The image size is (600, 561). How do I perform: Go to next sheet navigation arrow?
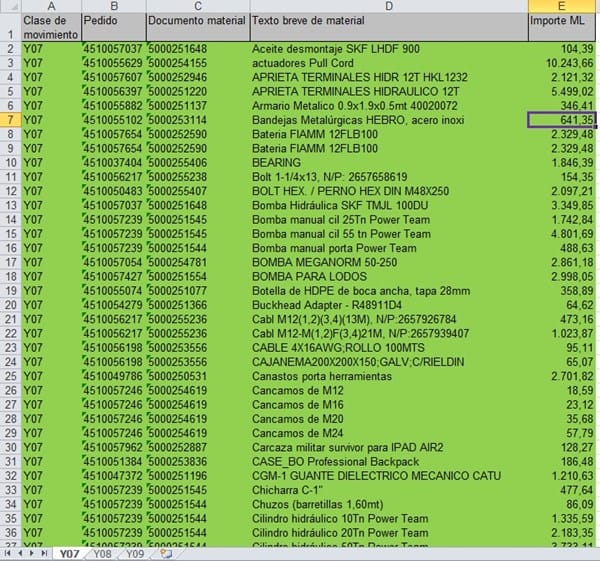[x=32, y=553]
